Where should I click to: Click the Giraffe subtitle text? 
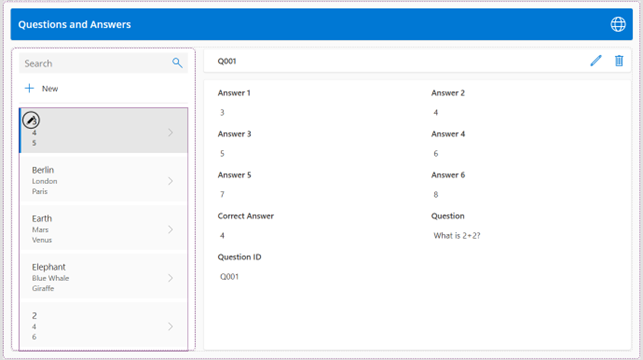tap(43, 288)
